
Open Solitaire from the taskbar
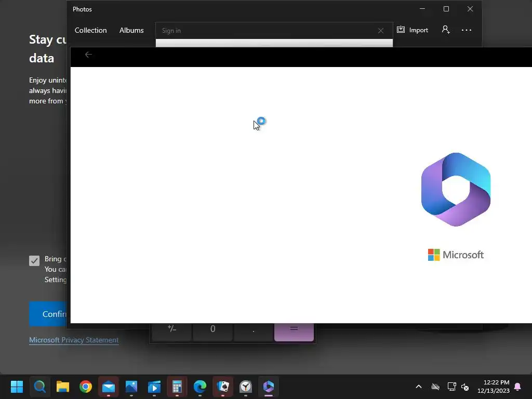pos(223,387)
